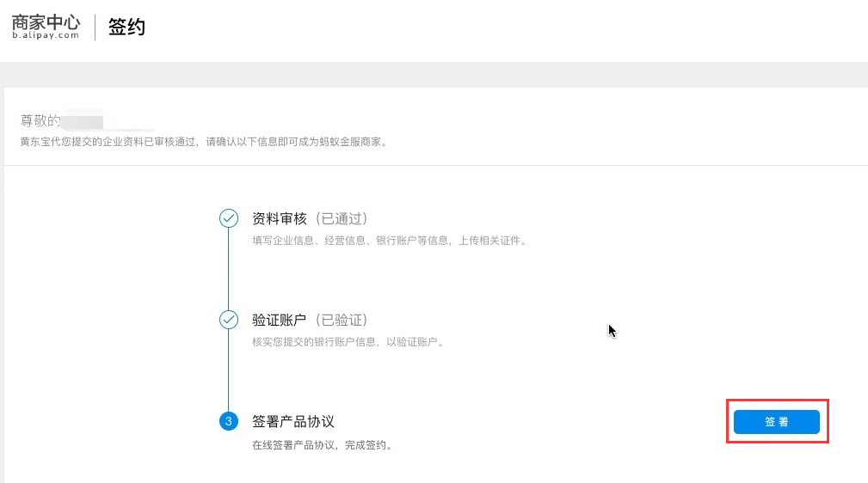The image size is (868, 483).
Task: Select the 资料审核 step title
Action: coord(279,218)
